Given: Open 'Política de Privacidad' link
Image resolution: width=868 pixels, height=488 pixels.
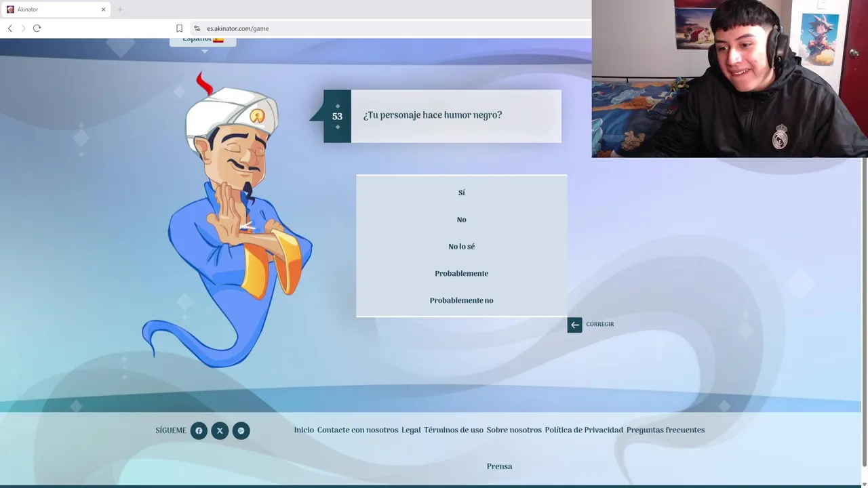Looking at the screenshot, I should click(584, 430).
